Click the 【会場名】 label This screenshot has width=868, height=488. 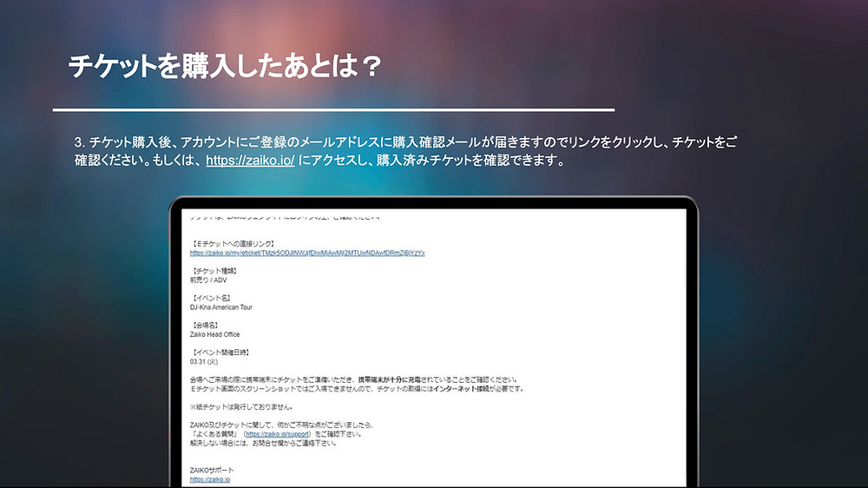(x=206, y=325)
